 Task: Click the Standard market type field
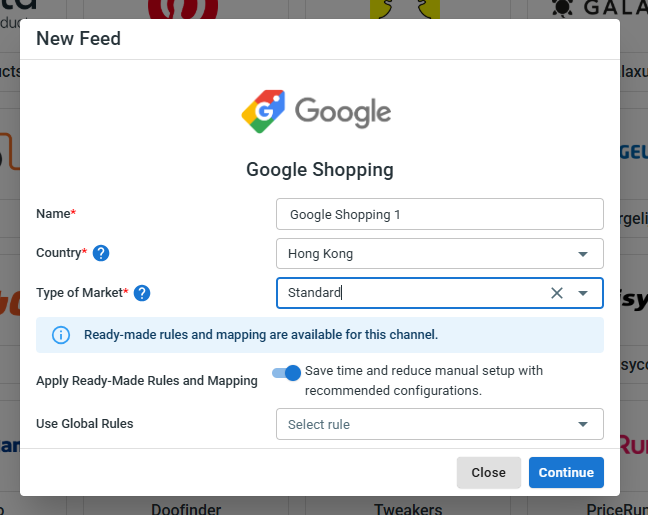click(410, 293)
